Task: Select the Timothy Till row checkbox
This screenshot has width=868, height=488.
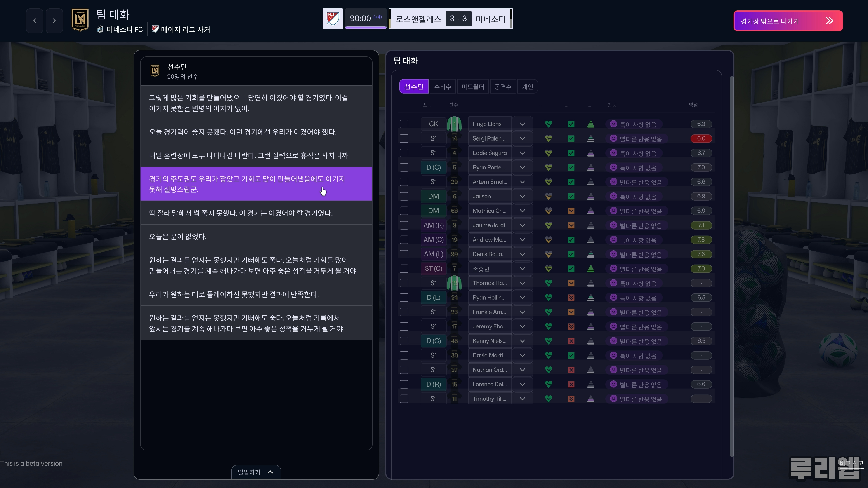Action: pos(404,399)
